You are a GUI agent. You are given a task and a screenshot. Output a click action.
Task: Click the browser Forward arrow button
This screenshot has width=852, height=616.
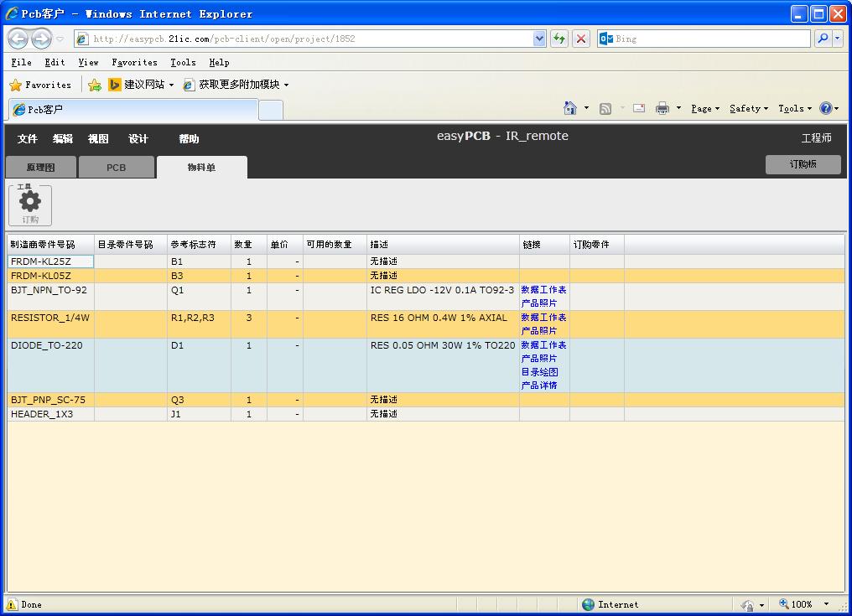41,39
